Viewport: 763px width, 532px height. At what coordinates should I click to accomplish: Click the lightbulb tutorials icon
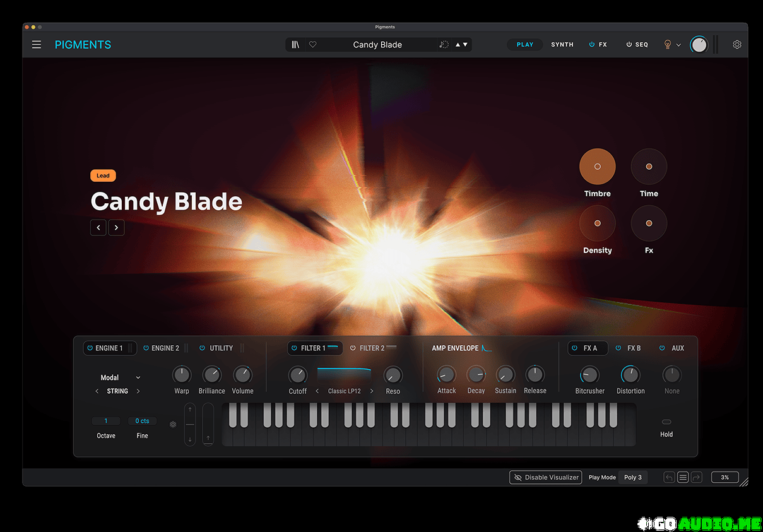click(667, 45)
